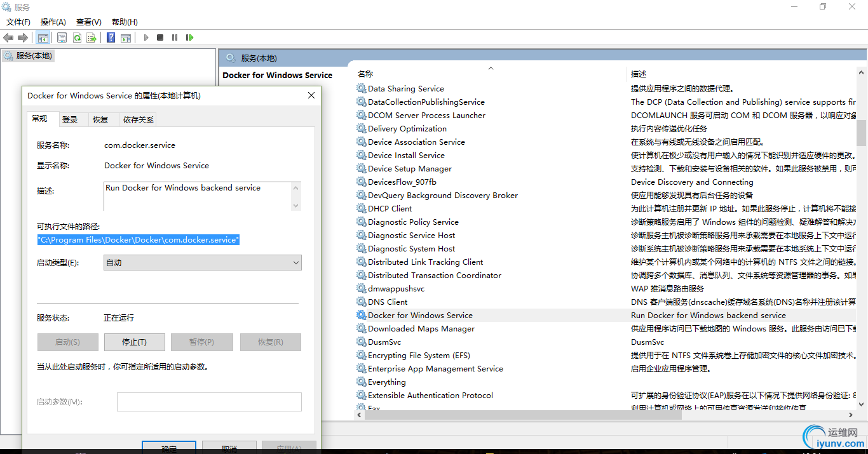The image size is (868, 454).
Task: Click the Start Service play icon
Action: (146, 37)
